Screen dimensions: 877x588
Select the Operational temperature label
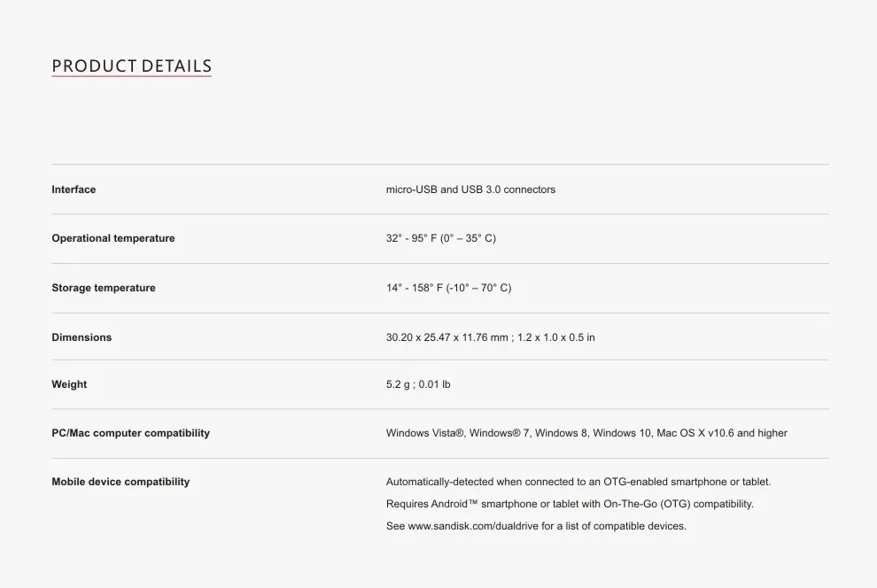pos(113,238)
